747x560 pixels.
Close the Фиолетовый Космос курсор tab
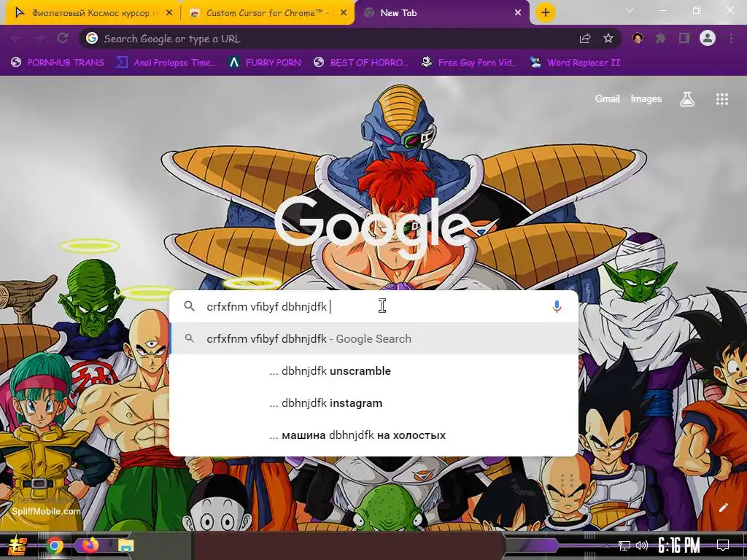coord(169,13)
